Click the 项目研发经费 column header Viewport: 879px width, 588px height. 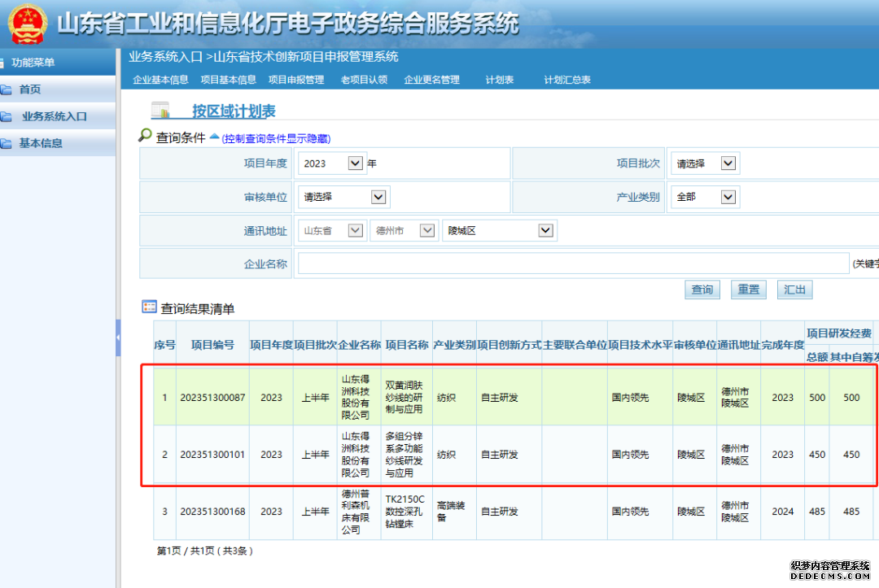pos(839,333)
